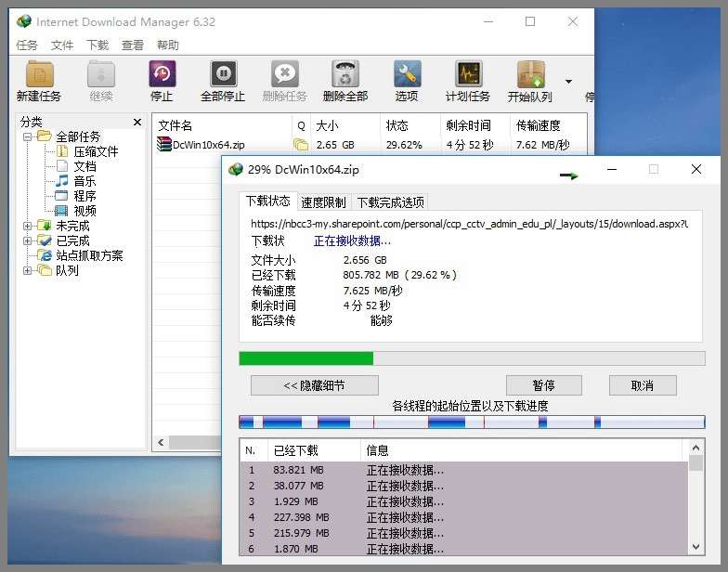Screen dimensions: 728x572
Task: Click the 已经下载 column header in thread list
Action: pyautogui.click(x=314, y=450)
